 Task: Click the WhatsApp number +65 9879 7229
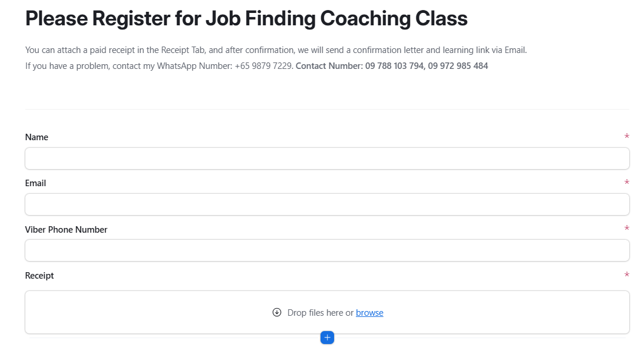point(263,66)
